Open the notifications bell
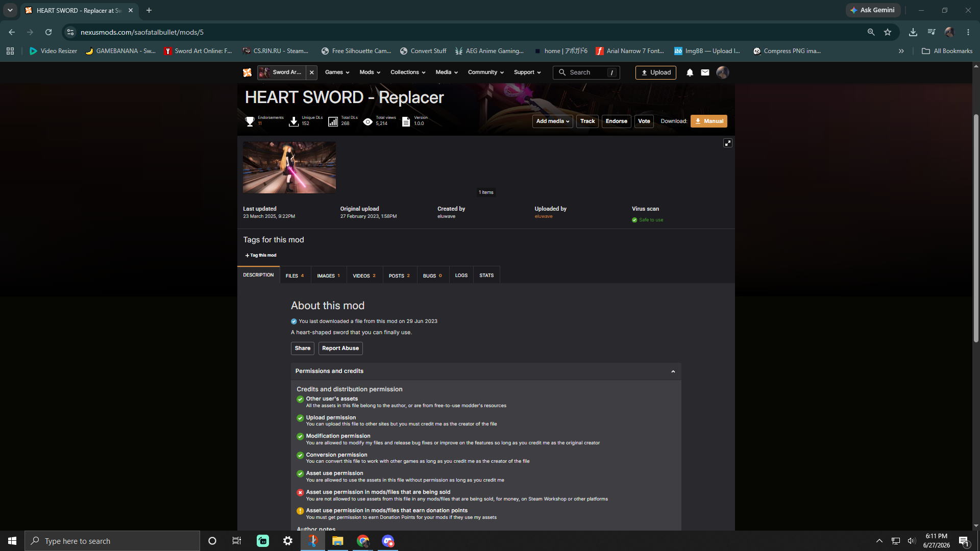The width and height of the screenshot is (980, 551). click(x=690, y=72)
